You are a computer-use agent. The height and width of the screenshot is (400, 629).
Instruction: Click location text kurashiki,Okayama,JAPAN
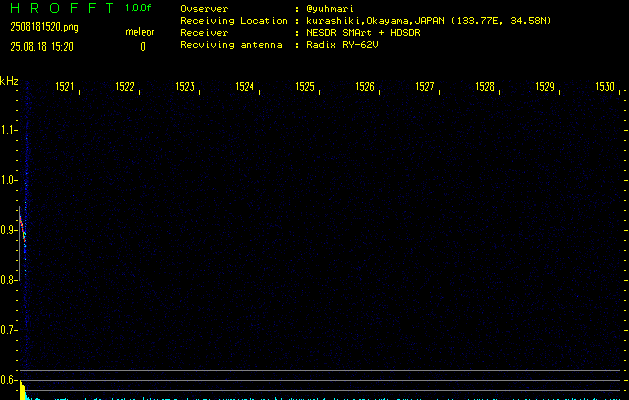pyautogui.click(x=375, y=21)
